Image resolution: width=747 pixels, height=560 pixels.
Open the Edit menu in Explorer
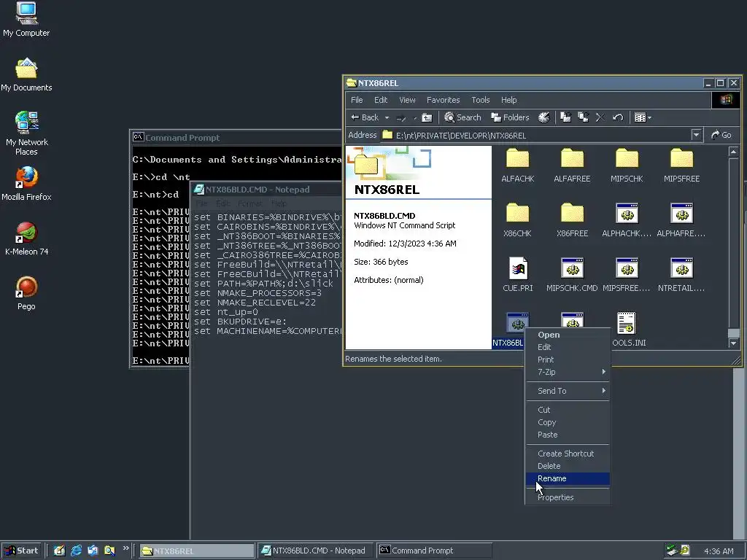[x=381, y=100]
